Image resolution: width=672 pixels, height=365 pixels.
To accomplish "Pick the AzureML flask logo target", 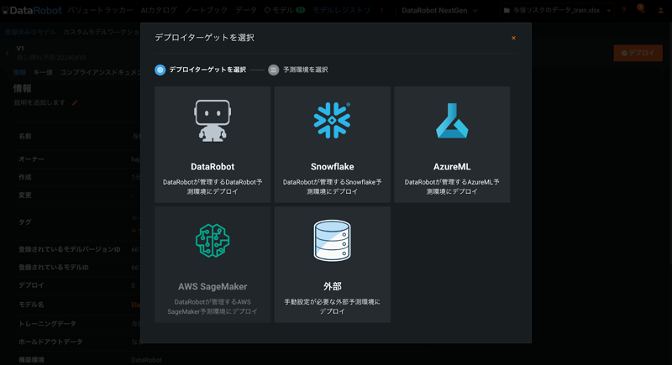I will click(452, 144).
